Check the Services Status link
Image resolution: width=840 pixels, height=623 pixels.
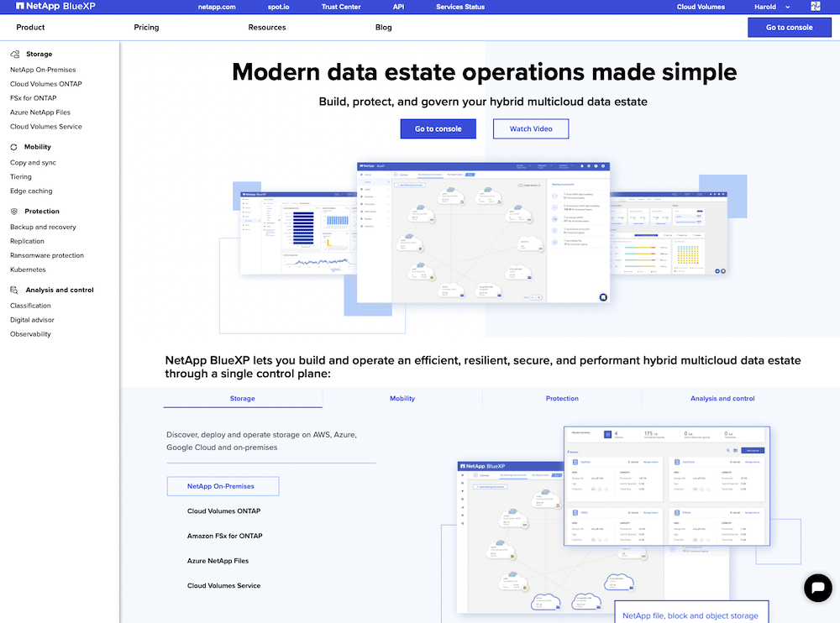tap(460, 7)
